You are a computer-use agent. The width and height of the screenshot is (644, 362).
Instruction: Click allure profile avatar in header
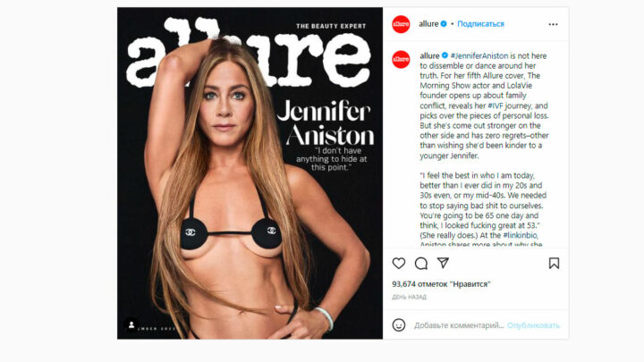[x=401, y=24]
